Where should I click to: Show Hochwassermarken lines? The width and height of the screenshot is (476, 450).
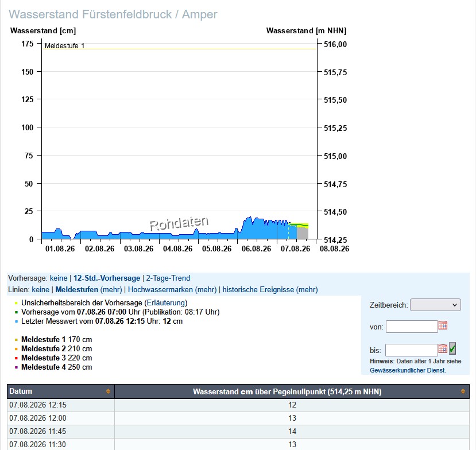click(160, 290)
